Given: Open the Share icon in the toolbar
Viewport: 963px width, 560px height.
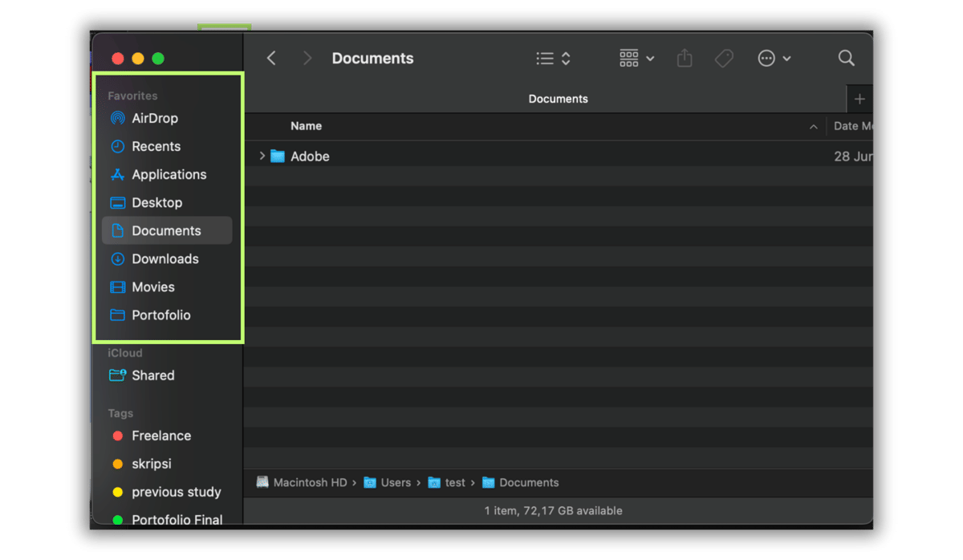Looking at the screenshot, I should (684, 58).
